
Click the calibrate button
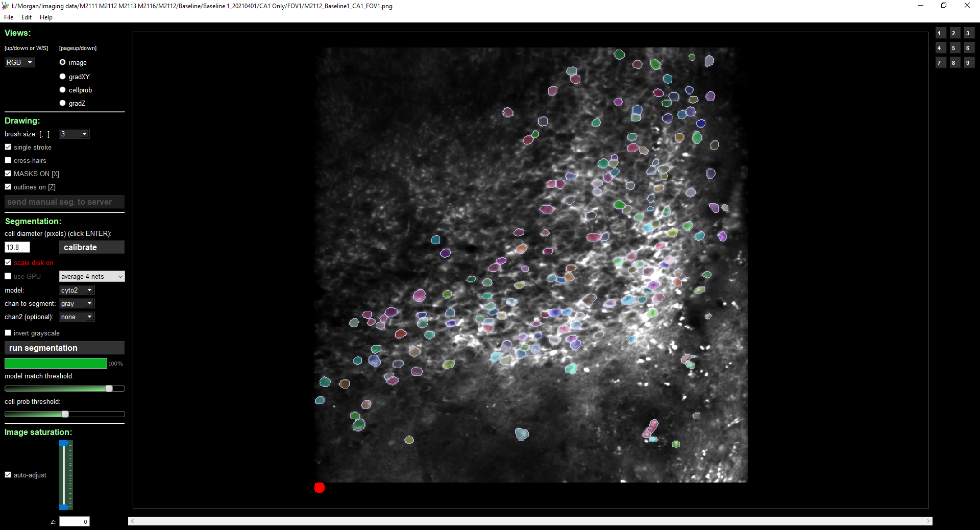pos(91,247)
